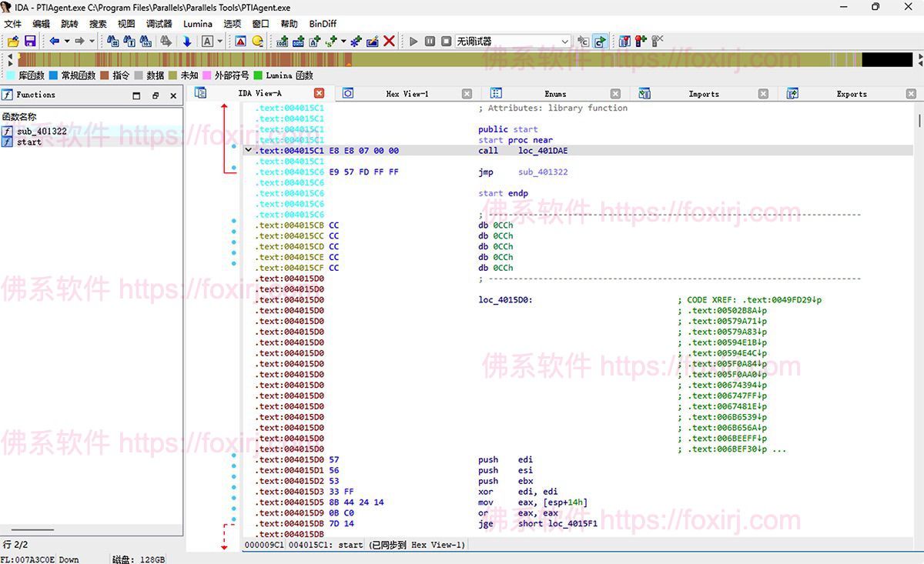Click the blue jump-to-address arrow icon
The width and height of the screenshot is (924, 564).
click(x=186, y=41)
